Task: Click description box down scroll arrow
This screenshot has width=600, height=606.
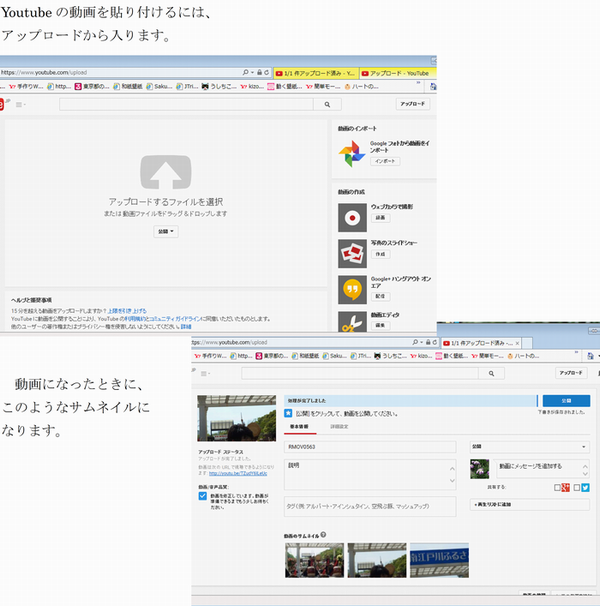Action: (x=452, y=481)
